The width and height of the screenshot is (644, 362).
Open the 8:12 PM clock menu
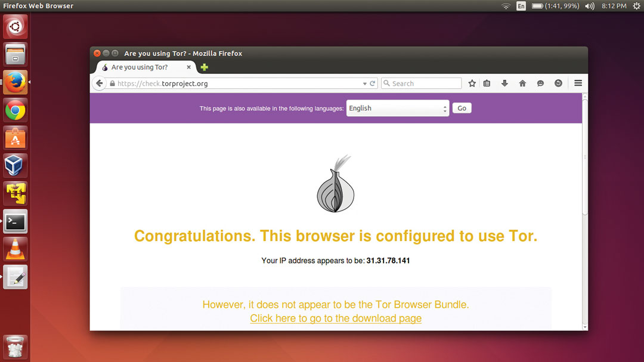(614, 6)
